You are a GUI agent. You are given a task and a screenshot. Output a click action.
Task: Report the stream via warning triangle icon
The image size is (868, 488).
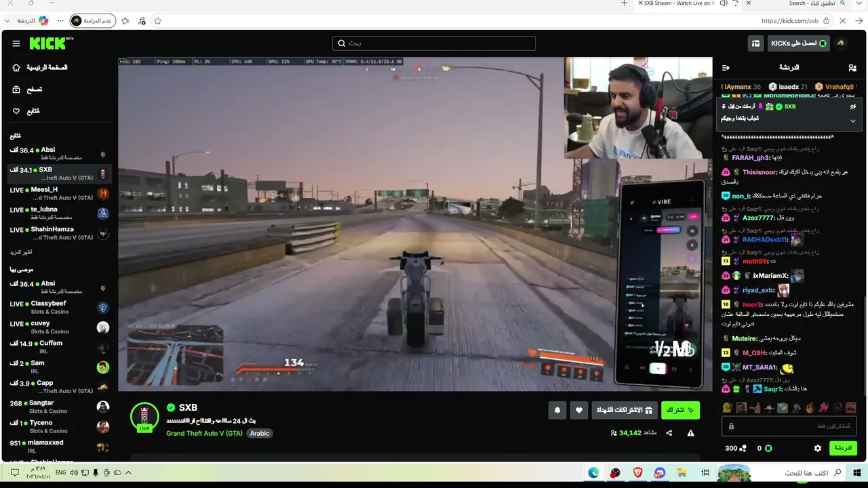(x=690, y=433)
